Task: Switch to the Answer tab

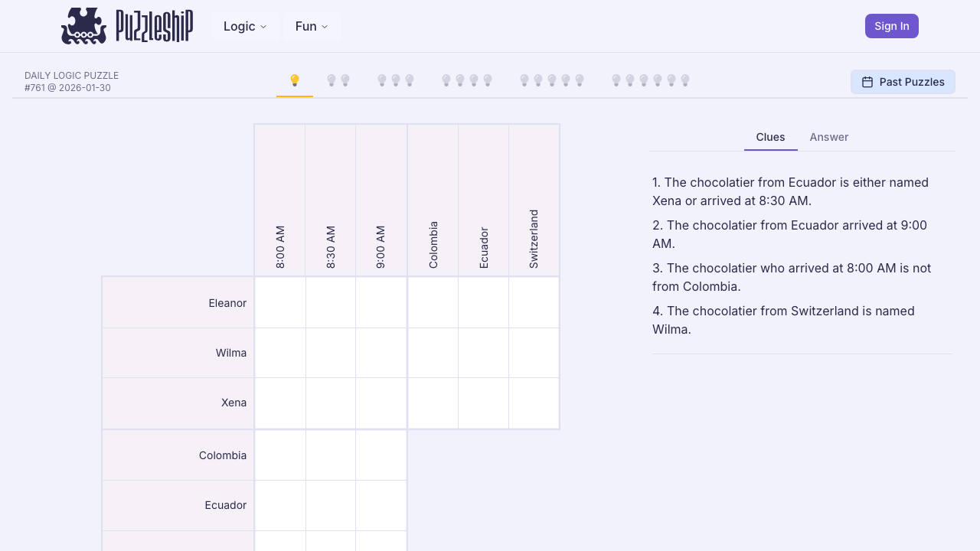Action: click(x=828, y=137)
